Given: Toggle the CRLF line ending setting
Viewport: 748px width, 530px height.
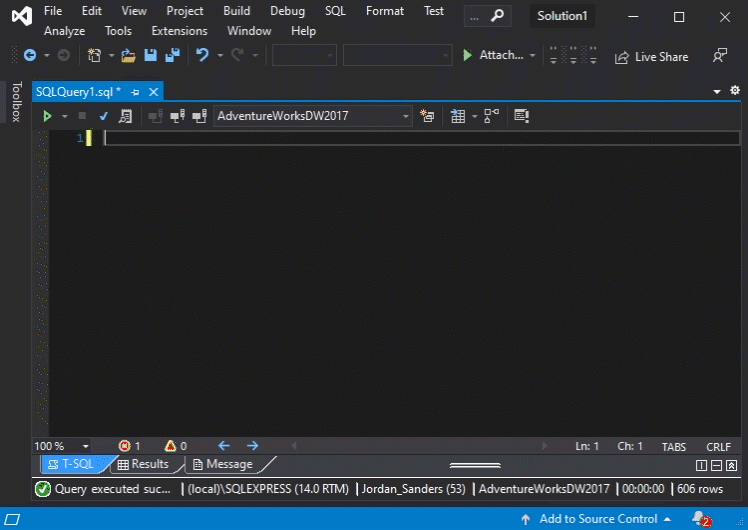Looking at the screenshot, I should pos(718,446).
